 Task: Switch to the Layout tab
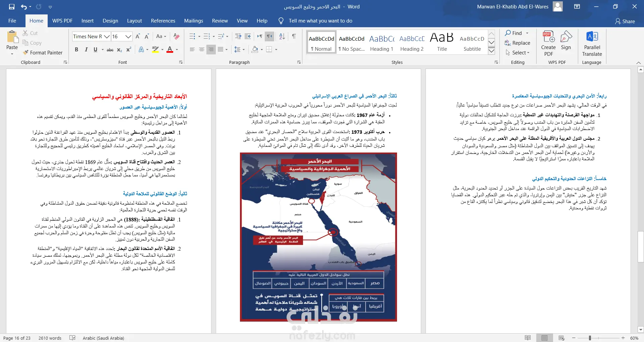tap(134, 21)
